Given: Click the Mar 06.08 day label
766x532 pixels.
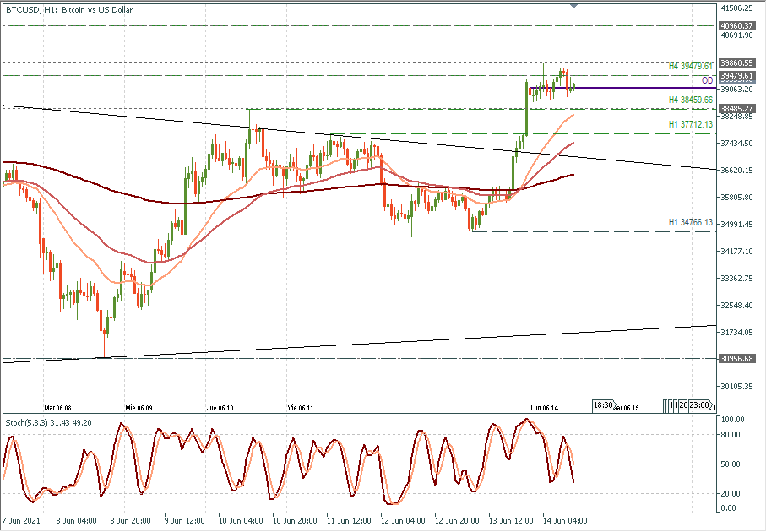Looking at the screenshot, I should click(57, 408).
